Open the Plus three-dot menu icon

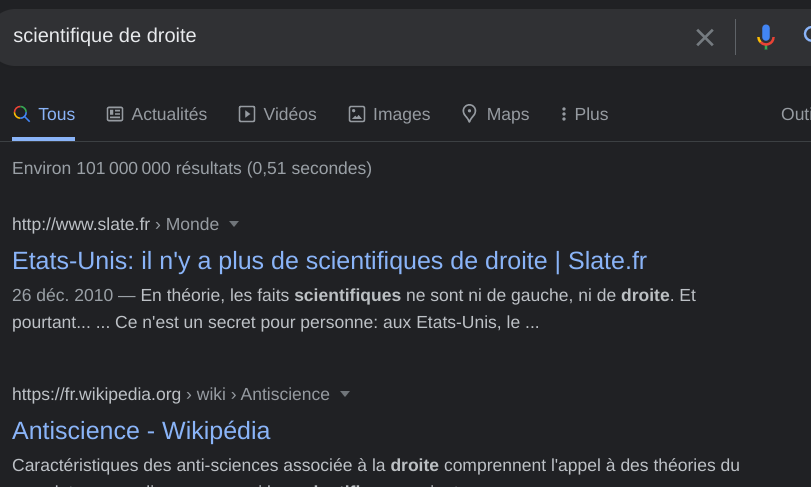click(564, 114)
